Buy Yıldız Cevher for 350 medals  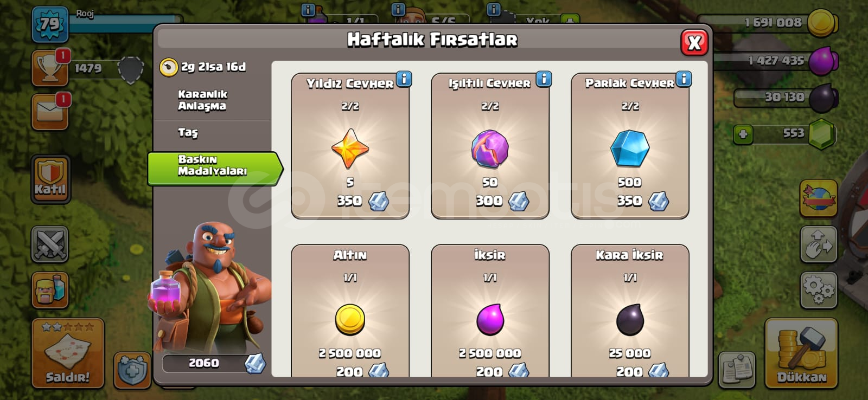coord(350,146)
